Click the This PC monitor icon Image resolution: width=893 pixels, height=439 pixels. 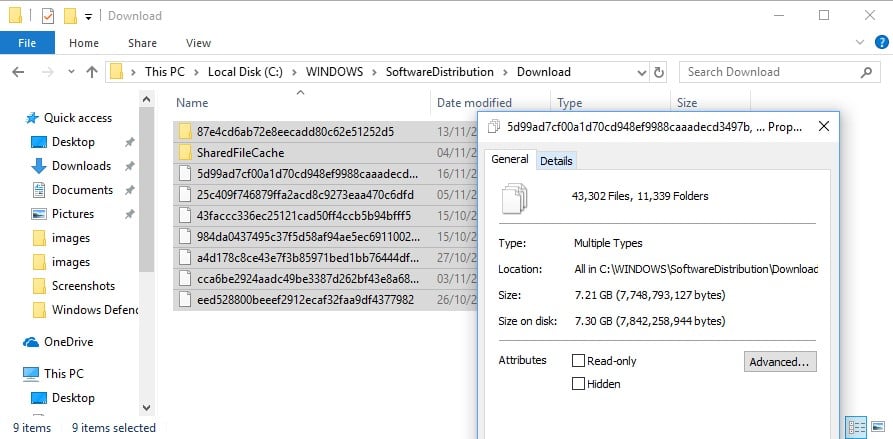31,374
